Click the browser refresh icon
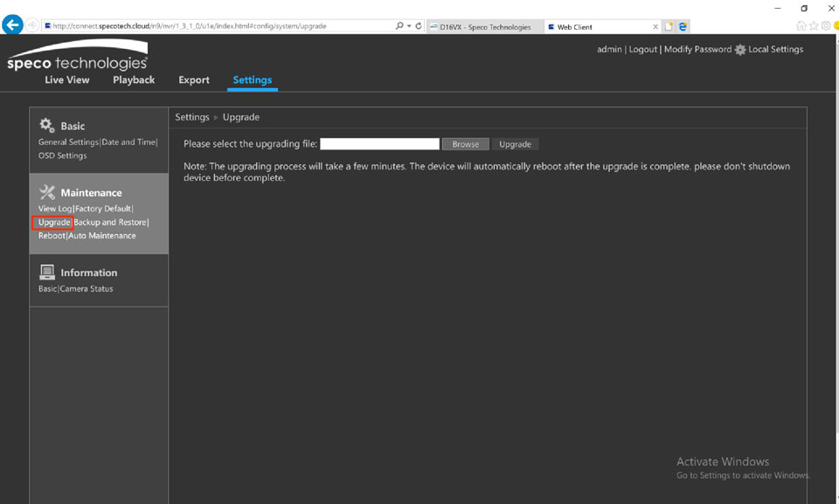Viewport: 839px width, 504px height. click(x=419, y=26)
